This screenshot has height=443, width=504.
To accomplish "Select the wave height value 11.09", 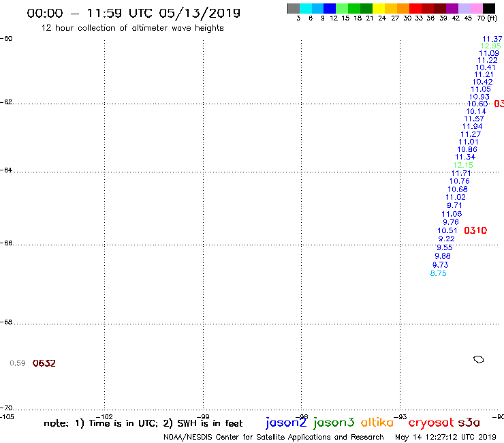I will click(x=489, y=53).
